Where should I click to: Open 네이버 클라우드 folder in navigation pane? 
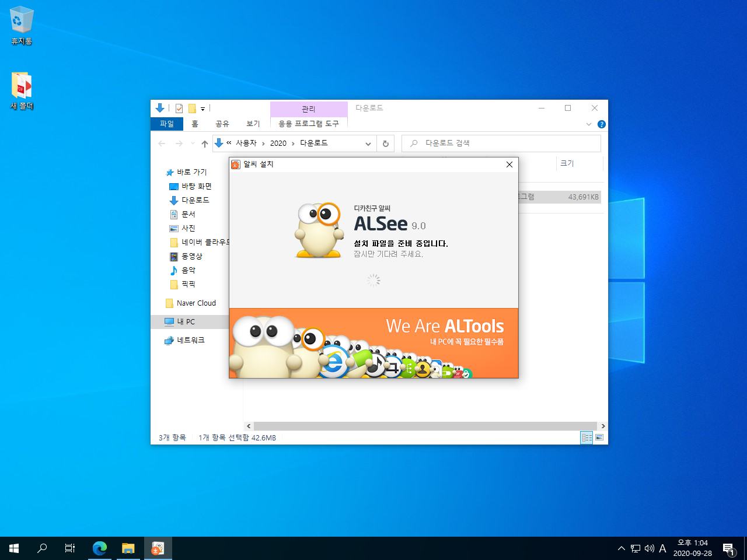[x=200, y=242]
